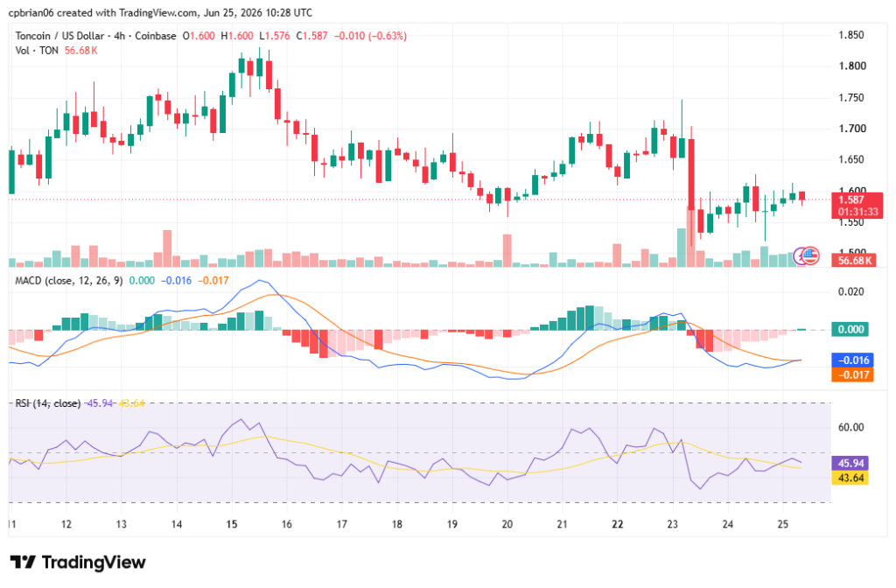Click the '4h' interval label in chart title
This screenshot has width=896, height=588.
(x=119, y=36)
